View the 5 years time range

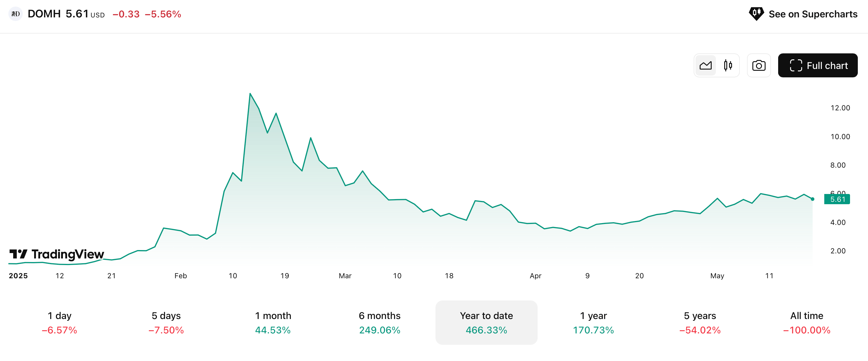click(x=700, y=323)
